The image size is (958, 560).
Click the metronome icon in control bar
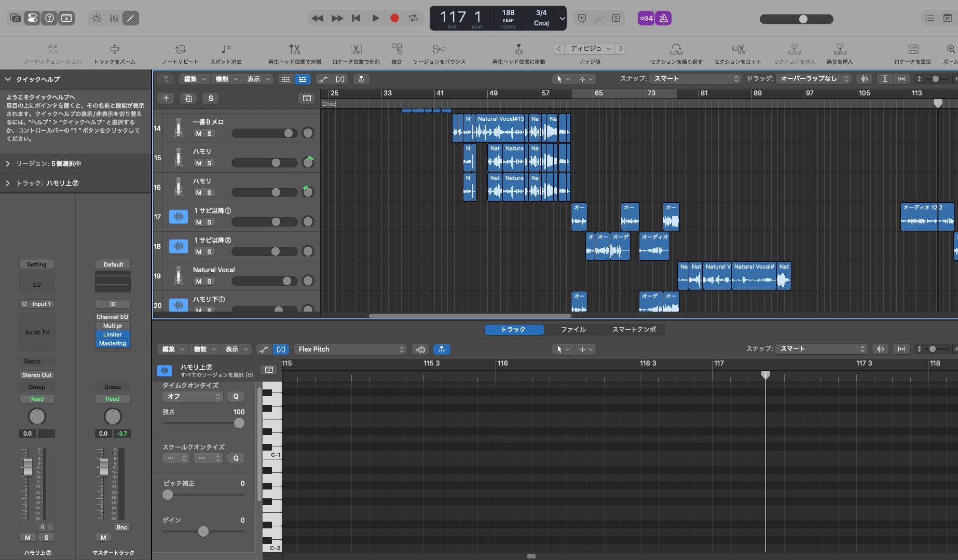pyautogui.click(x=663, y=18)
